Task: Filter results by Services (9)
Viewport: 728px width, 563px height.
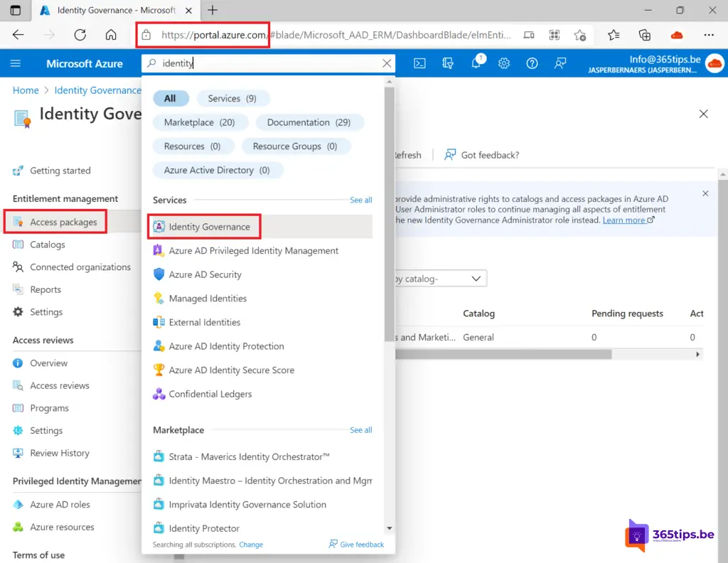Action: click(x=232, y=98)
